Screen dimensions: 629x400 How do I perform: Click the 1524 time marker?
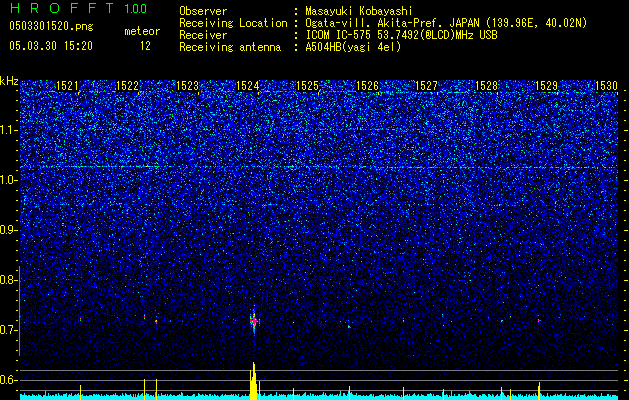[x=248, y=86]
